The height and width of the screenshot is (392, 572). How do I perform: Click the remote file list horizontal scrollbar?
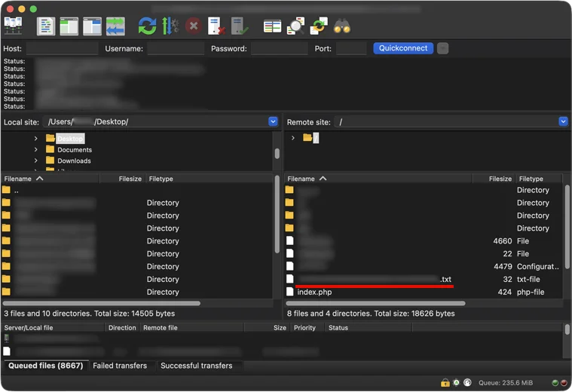click(375, 303)
